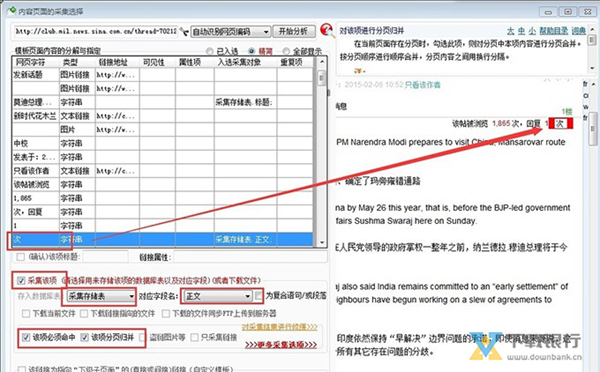This screenshot has height=372, width=600.
Task: Click the 重复项 column header
Action: [295, 62]
